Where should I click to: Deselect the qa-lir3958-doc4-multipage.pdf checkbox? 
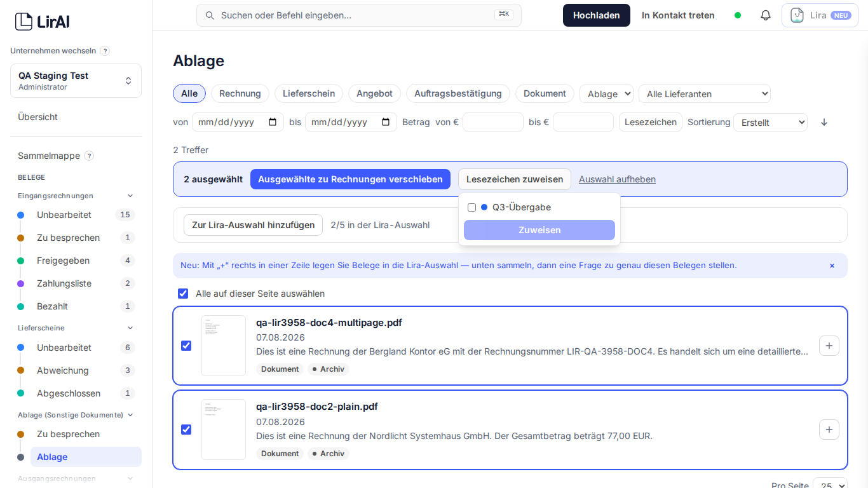(x=186, y=346)
